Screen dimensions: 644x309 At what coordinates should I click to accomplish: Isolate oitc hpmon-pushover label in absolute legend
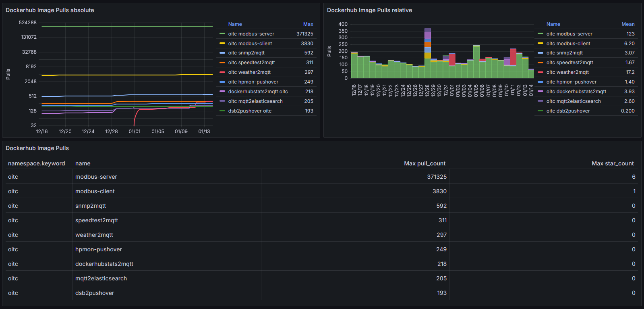pos(253,82)
